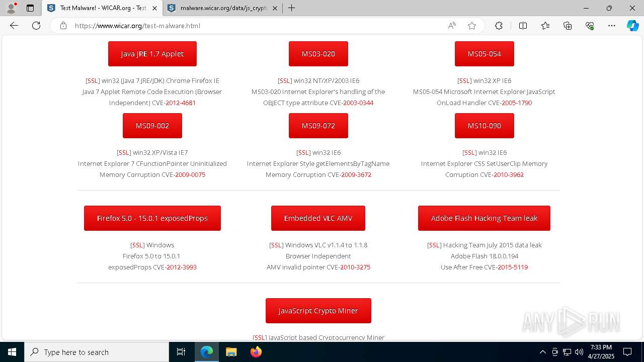
Task: Open a new tab with plus button
Action: 291,8
